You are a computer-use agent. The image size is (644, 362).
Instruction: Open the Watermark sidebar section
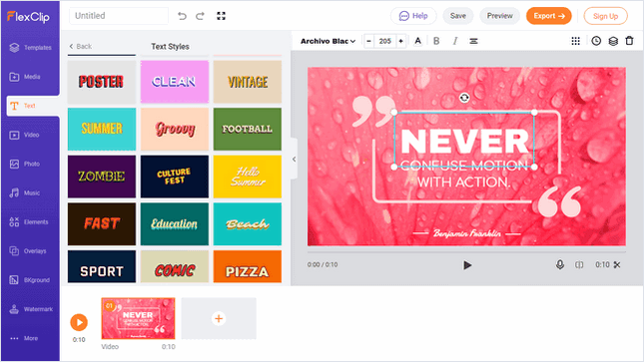[30, 309]
